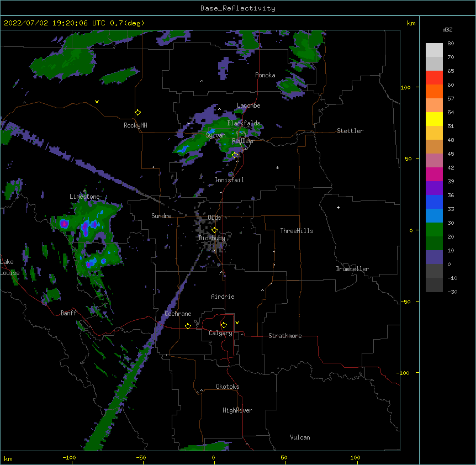Viewport: 476px width, 465px height.
Task: Click the yellow v marker east of Calgary
Action: pos(237,323)
